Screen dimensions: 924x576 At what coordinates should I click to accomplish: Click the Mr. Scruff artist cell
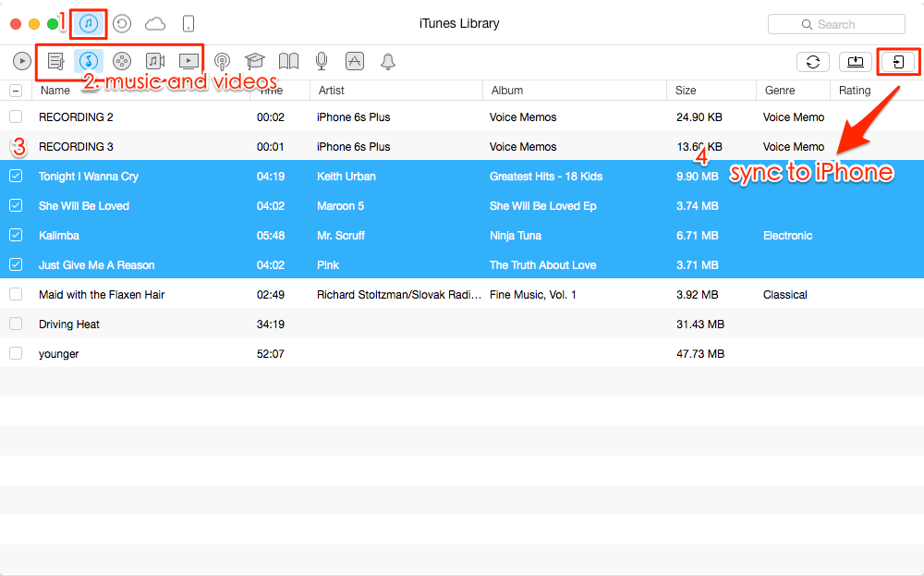341,235
